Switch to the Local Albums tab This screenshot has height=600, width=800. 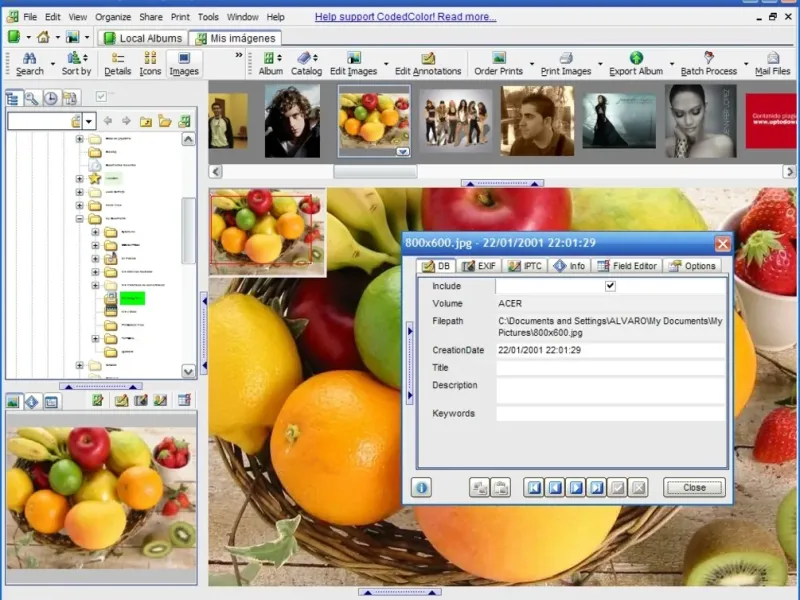(143, 38)
